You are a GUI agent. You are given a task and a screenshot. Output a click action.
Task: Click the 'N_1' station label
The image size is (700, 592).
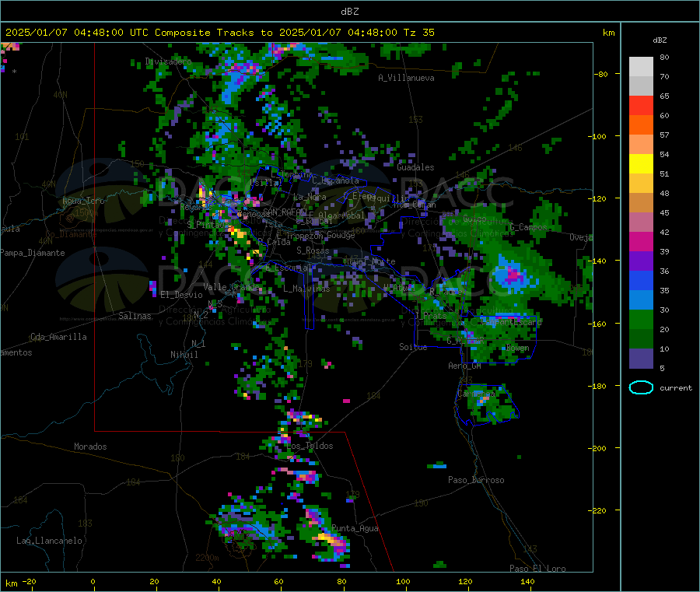tap(198, 344)
